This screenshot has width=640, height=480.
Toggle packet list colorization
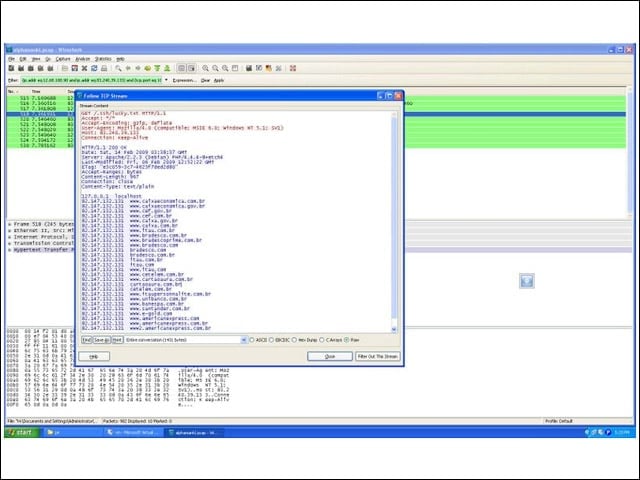point(181,68)
